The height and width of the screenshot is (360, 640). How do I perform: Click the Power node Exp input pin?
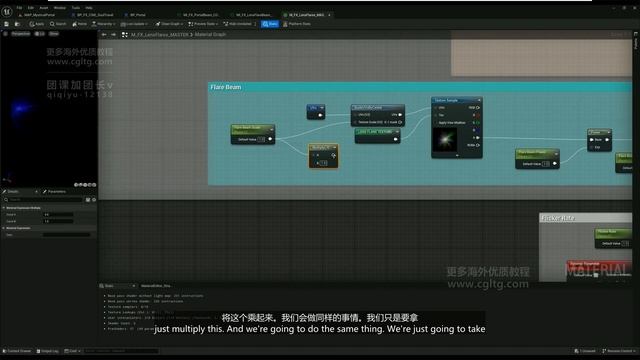[592, 147]
